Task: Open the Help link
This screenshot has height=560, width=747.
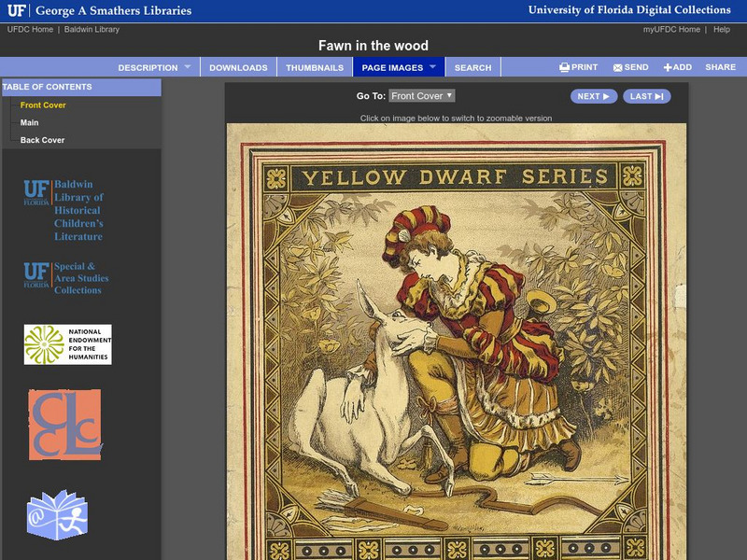Action: (x=721, y=29)
